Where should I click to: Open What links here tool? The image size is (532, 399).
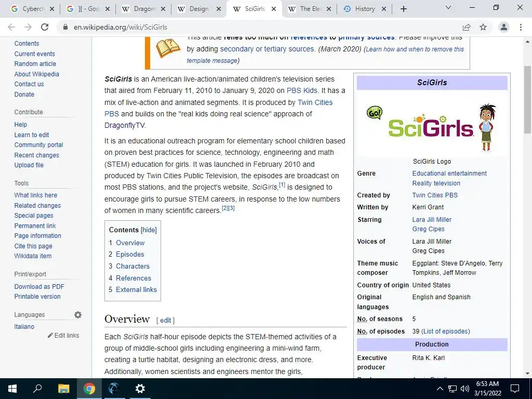coord(36,195)
